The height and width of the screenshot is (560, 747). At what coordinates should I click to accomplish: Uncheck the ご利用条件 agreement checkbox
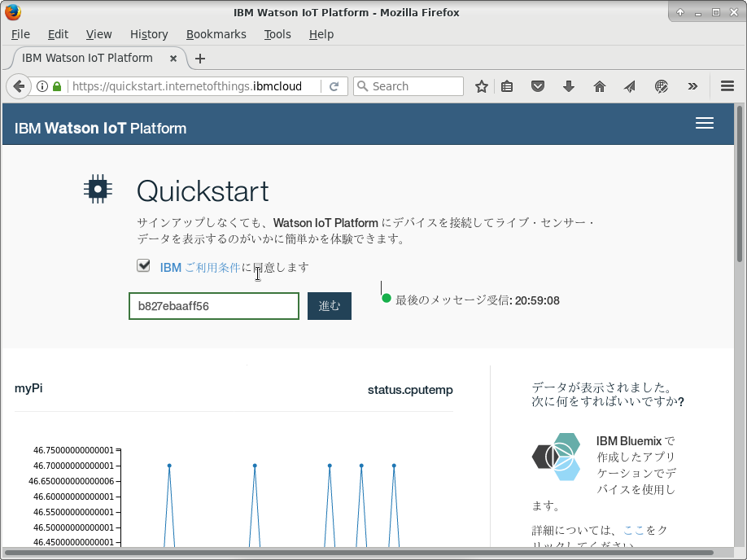(143, 265)
